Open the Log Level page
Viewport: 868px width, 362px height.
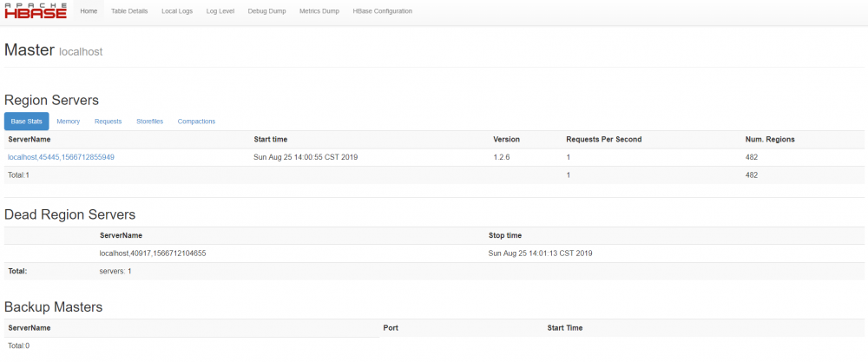(220, 11)
